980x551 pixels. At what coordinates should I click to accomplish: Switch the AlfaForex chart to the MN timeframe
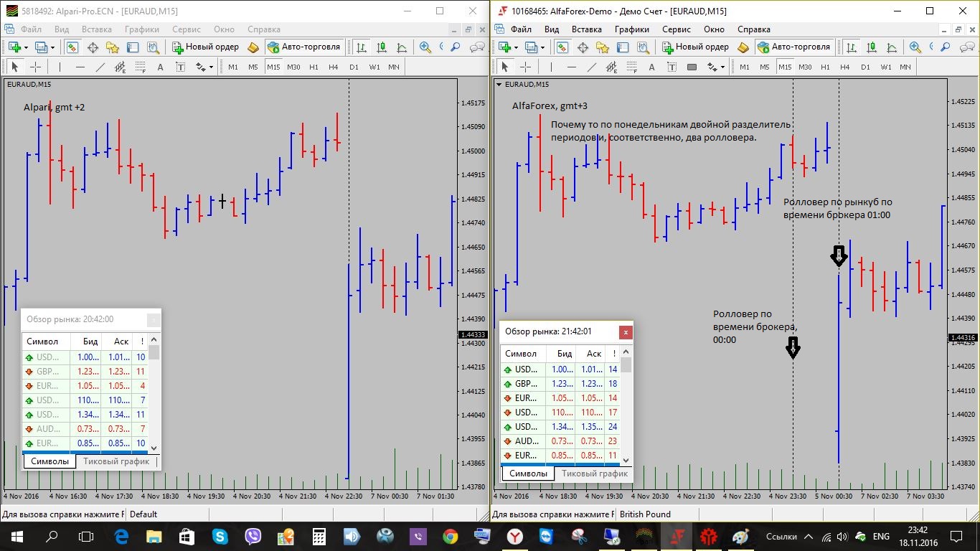click(905, 67)
